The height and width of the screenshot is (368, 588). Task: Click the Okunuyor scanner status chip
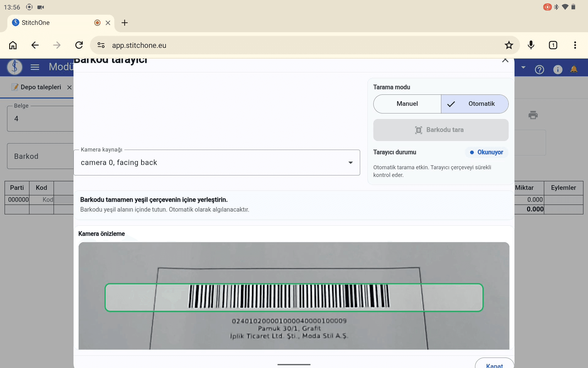pos(487,152)
